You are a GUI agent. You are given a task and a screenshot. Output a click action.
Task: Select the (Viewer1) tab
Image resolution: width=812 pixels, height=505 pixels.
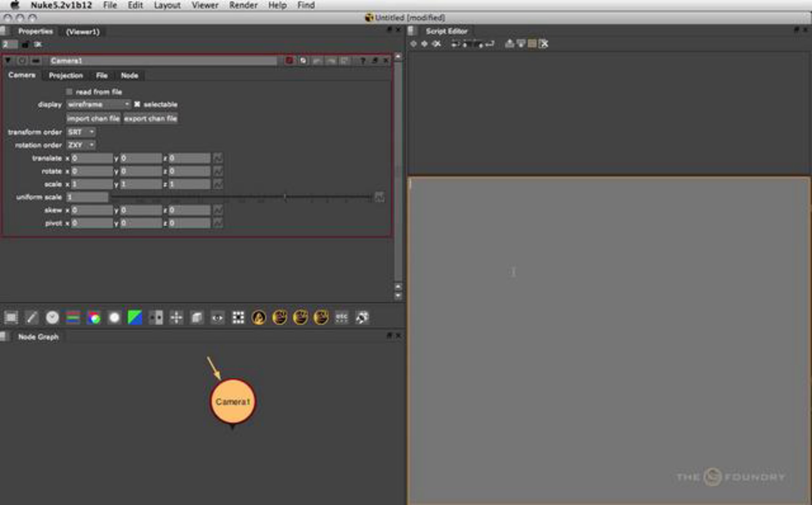point(83,32)
